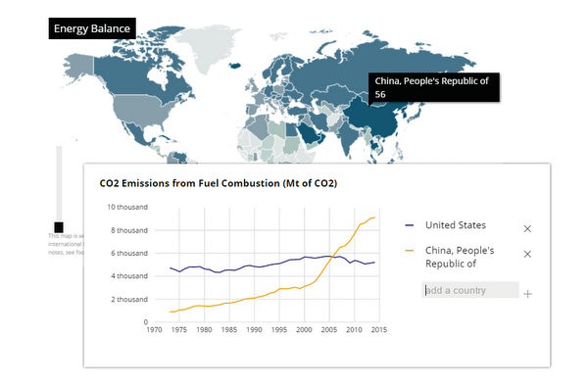Remove United States from the chart
The height and width of the screenshot is (386, 588).
[527, 228]
